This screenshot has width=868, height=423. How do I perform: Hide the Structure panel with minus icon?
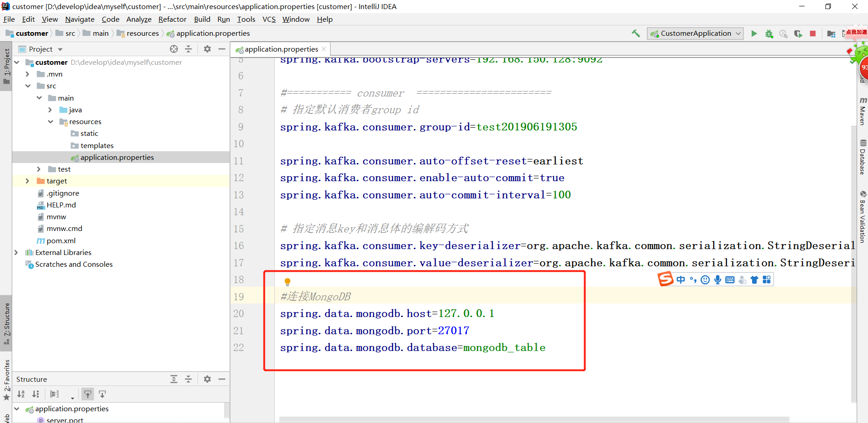(x=222, y=379)
